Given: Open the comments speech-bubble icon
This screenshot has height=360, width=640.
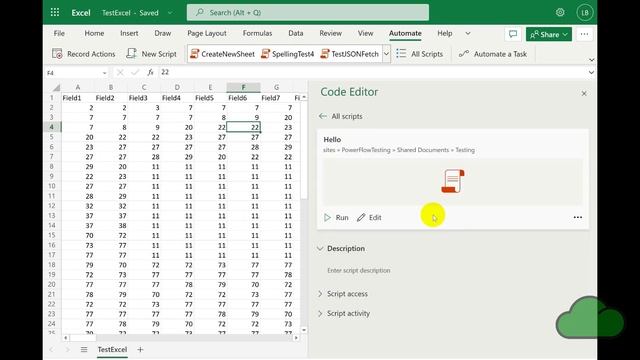Looking at the screenshot, I should point(513,34).
